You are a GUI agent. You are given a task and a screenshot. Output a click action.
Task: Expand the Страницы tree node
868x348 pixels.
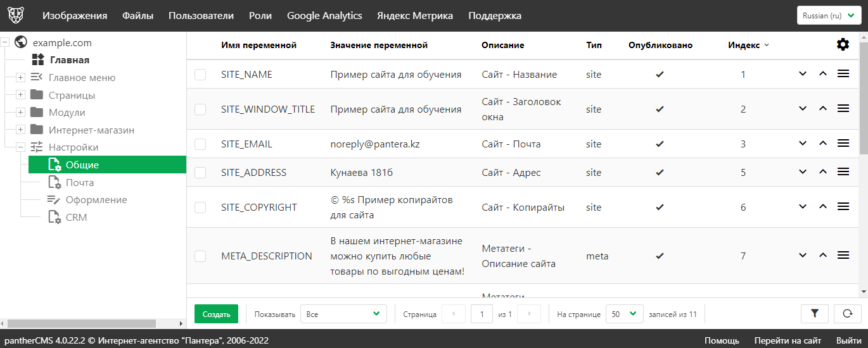coord(20,95)
